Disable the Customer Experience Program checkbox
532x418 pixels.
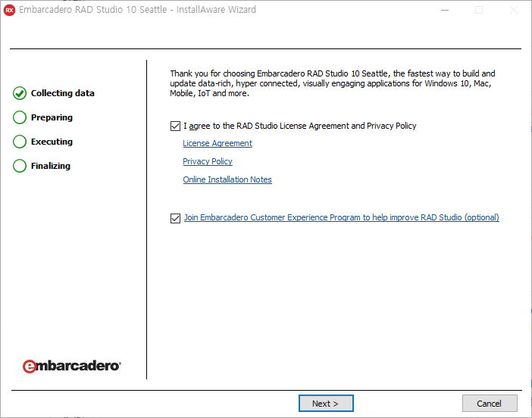pos(176,218)
